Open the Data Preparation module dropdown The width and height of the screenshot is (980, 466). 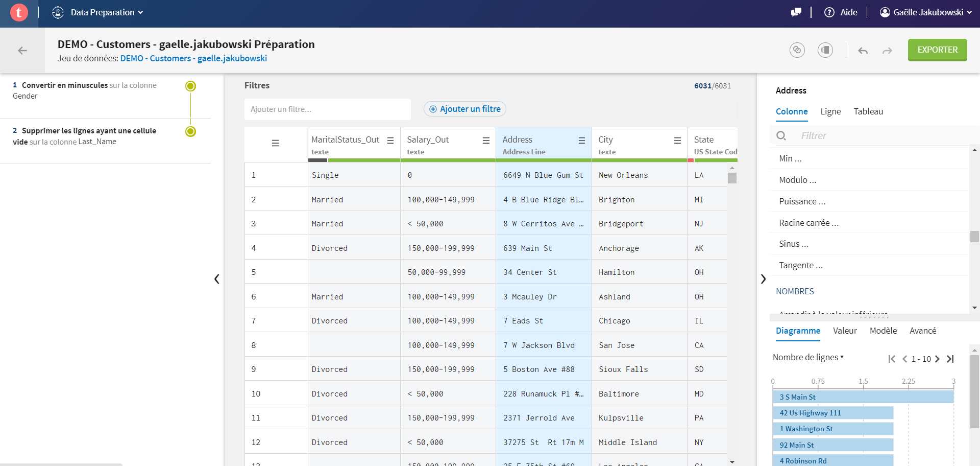pos(98,12)
